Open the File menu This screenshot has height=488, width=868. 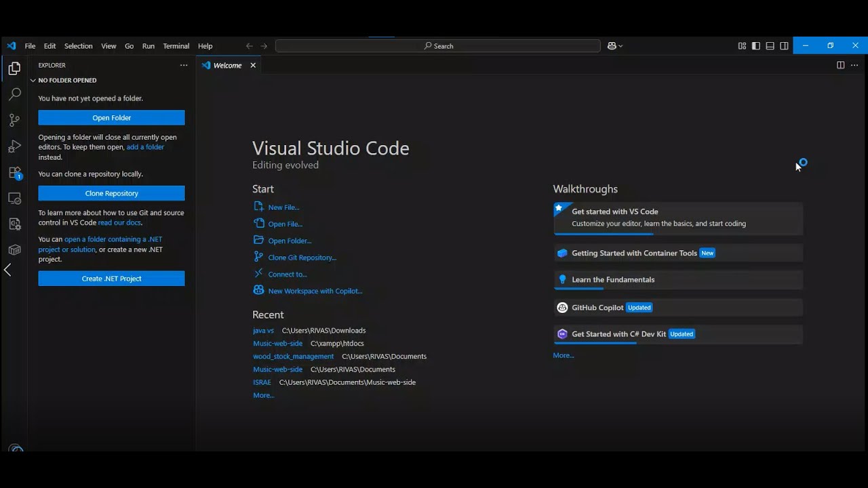point(30,46)
